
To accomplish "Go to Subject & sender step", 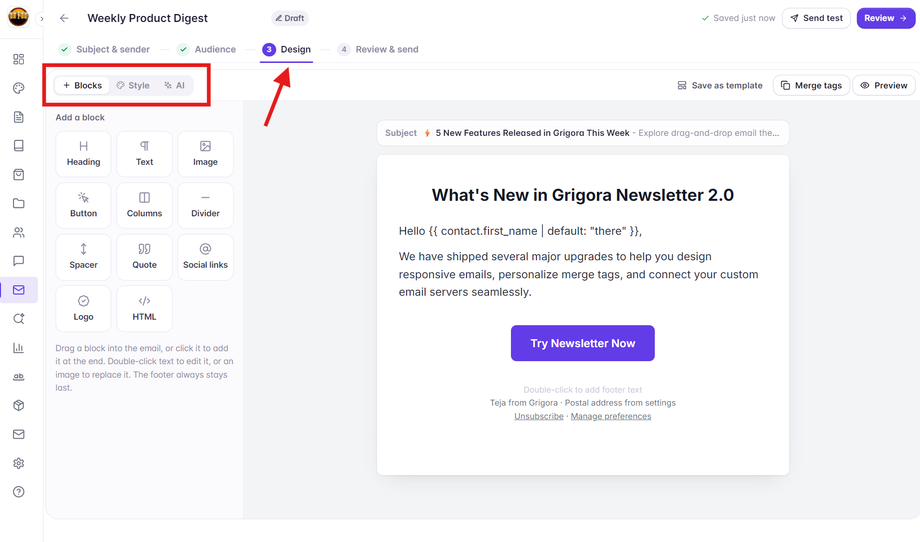I will click(x=104, y=49).
